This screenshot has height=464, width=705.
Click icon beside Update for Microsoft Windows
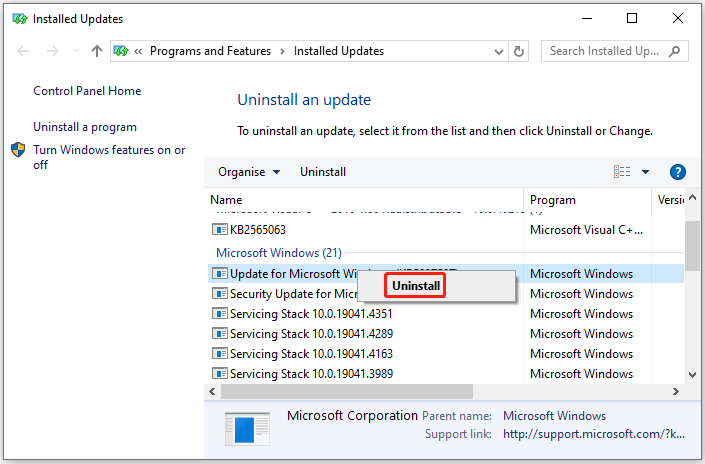coord(219,273)
